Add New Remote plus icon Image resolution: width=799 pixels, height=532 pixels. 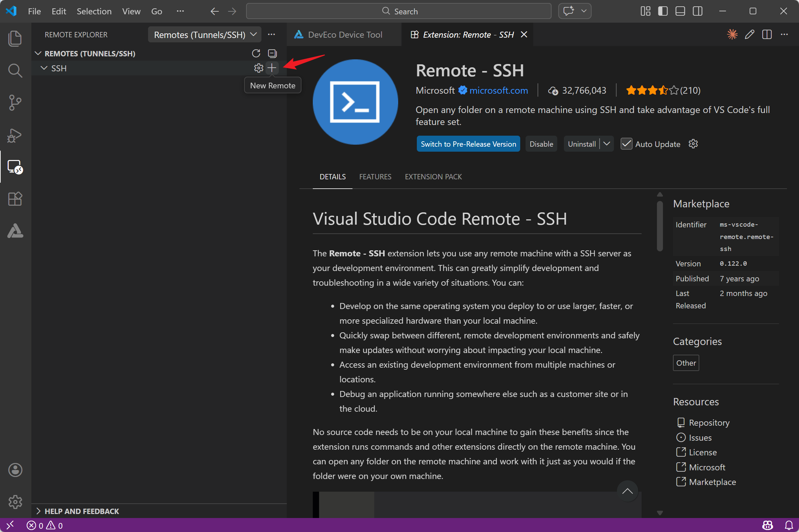272,68
